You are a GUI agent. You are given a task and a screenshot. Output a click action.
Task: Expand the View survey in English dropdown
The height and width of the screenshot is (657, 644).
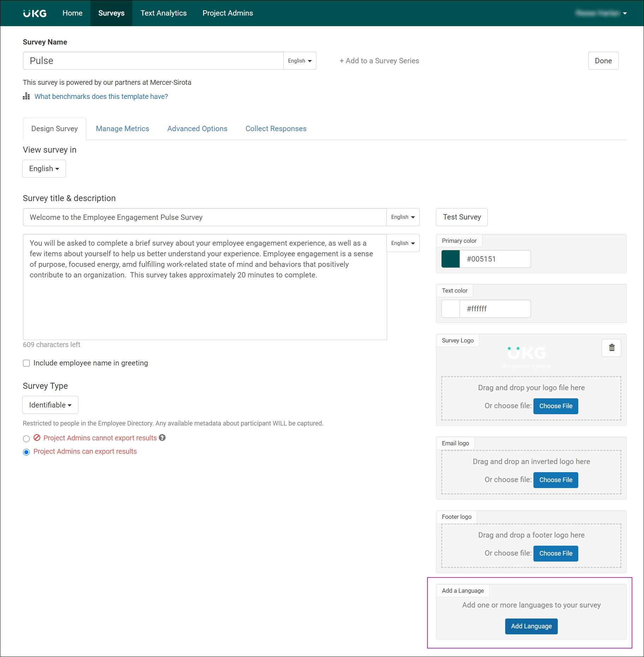point(44,169)
